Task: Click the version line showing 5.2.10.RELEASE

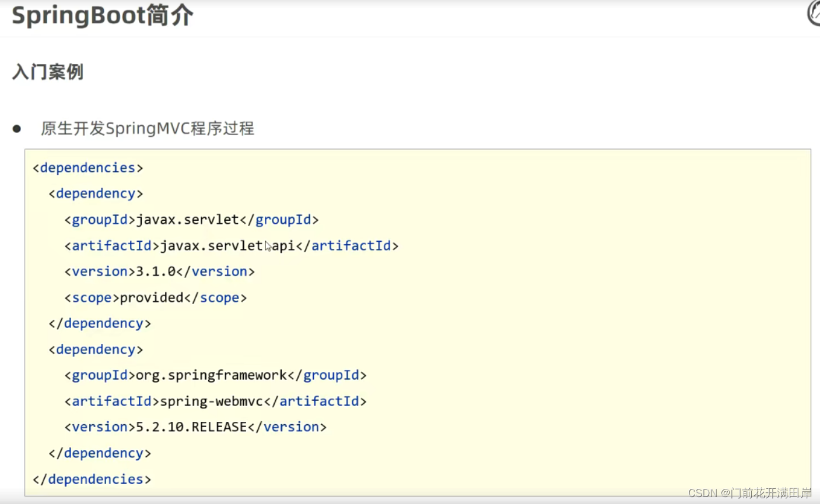Action: point(195,427)
